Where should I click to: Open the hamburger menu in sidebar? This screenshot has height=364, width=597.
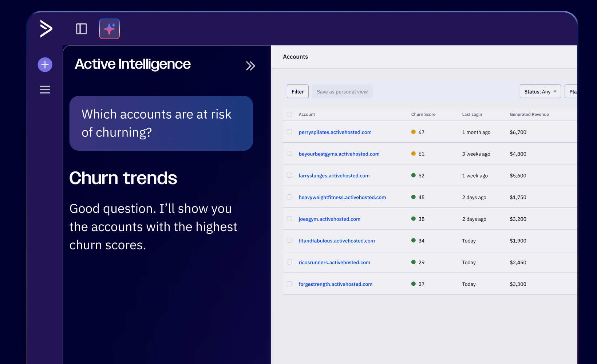point(45,90)
